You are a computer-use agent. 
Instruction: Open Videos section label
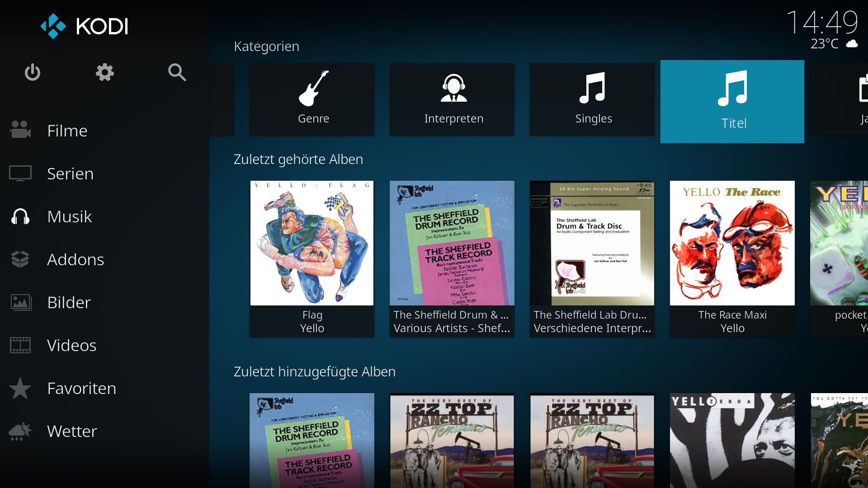[71, 345]
